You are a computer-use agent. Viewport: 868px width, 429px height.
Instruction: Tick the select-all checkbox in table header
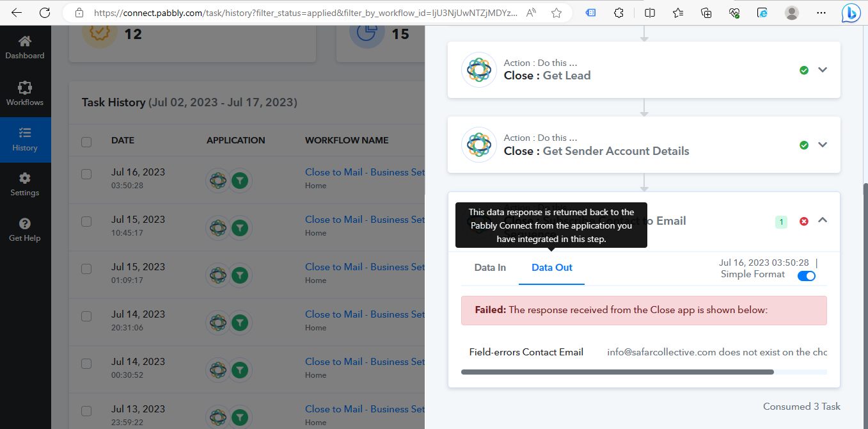point(86,142)
